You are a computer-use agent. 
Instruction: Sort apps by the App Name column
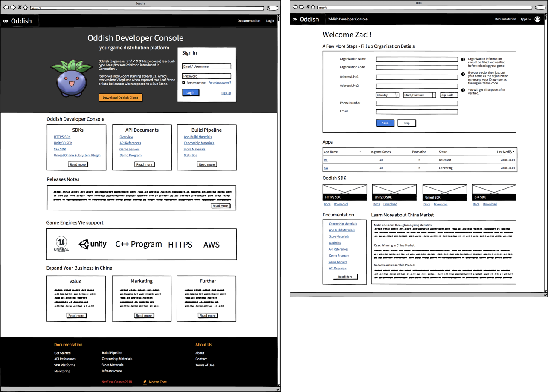click(342, 152)
